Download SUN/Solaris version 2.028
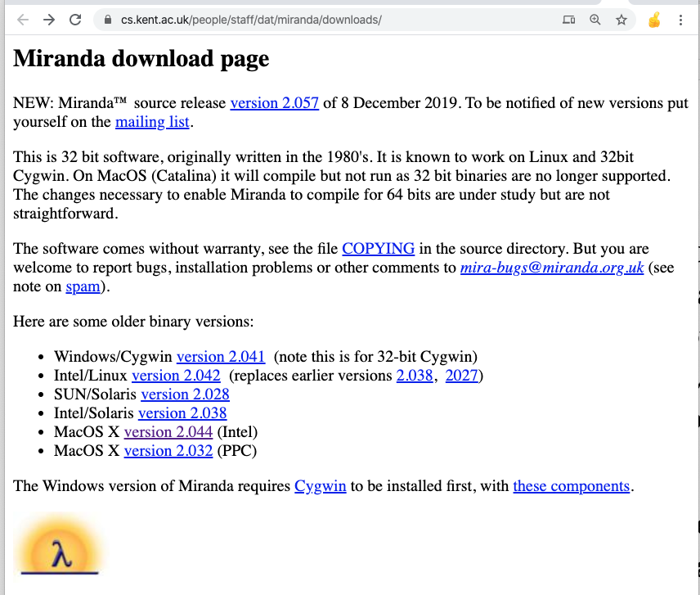700x595 pixels. 185,394
